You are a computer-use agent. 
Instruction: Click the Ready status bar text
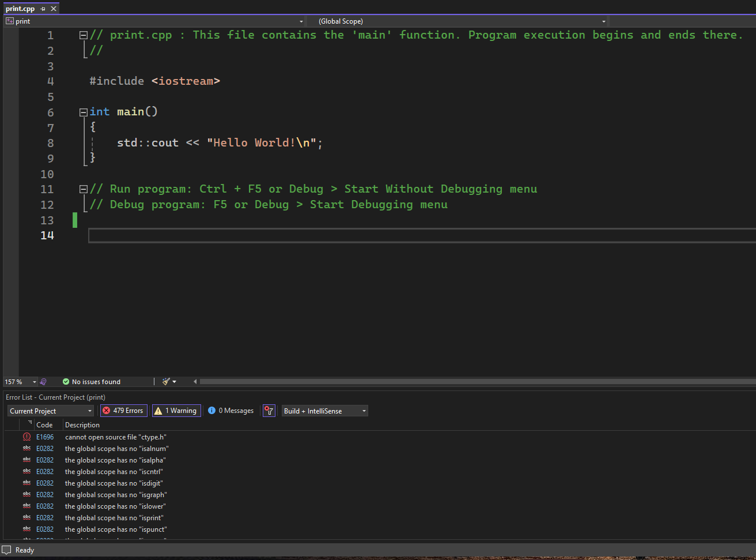click(x=25, y=550)
